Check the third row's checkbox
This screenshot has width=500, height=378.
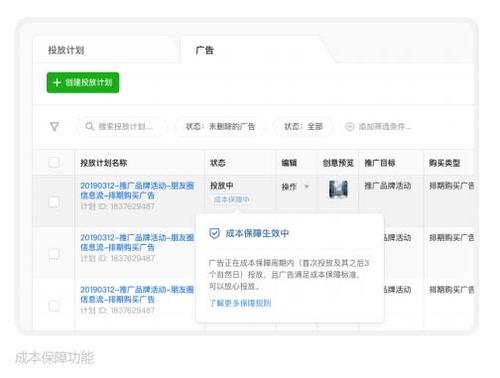click(x=54, y=306)
